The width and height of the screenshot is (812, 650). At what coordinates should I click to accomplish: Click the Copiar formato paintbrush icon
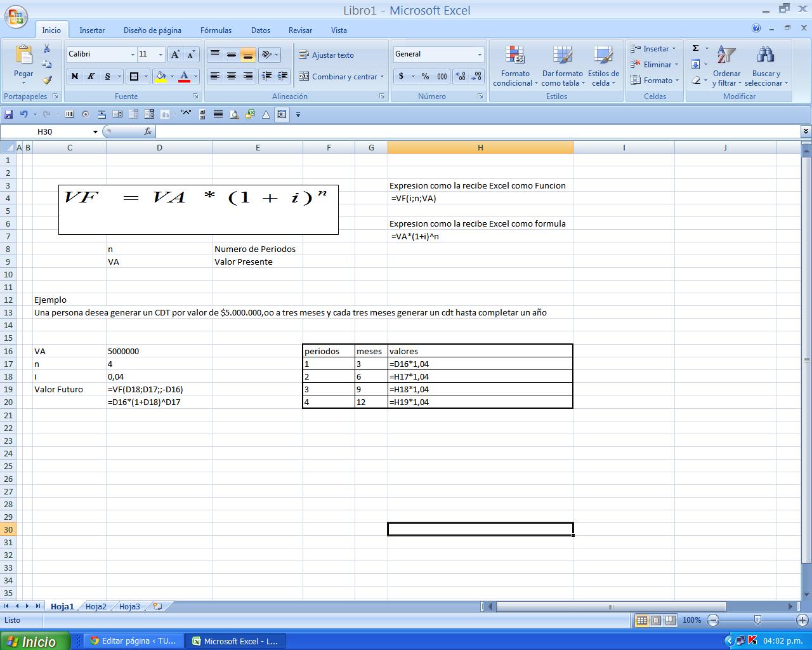pos(47,81)
